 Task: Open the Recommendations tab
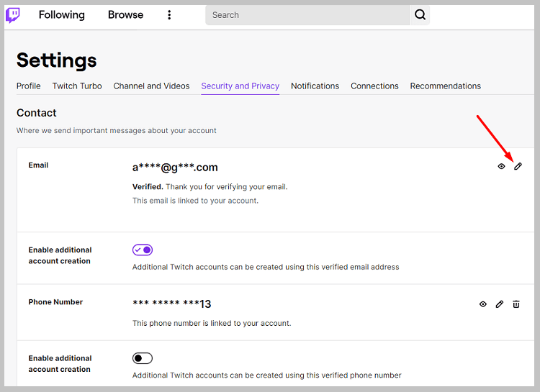pos(445,86)
